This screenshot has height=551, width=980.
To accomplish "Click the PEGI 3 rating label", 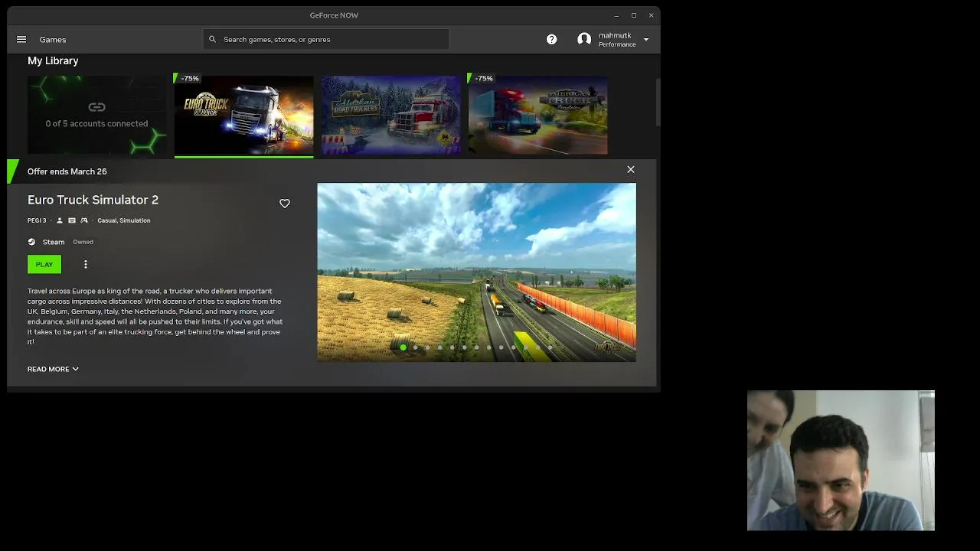I will (x=37, y=220).
